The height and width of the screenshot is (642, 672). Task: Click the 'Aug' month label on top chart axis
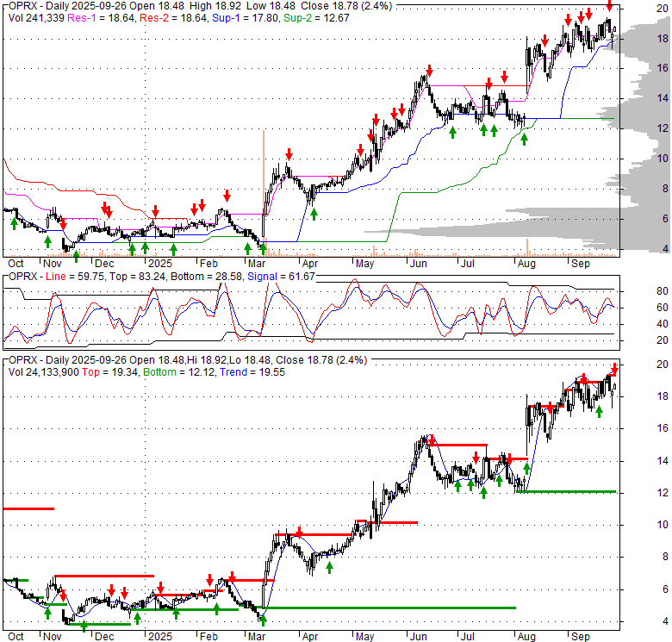[526, 264]
